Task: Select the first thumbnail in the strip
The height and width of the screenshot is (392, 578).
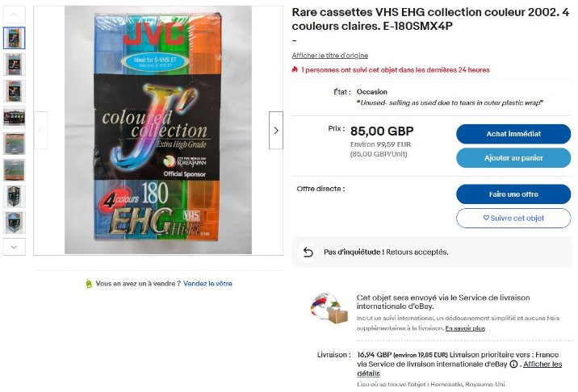Action: click(x=15, y=38)
